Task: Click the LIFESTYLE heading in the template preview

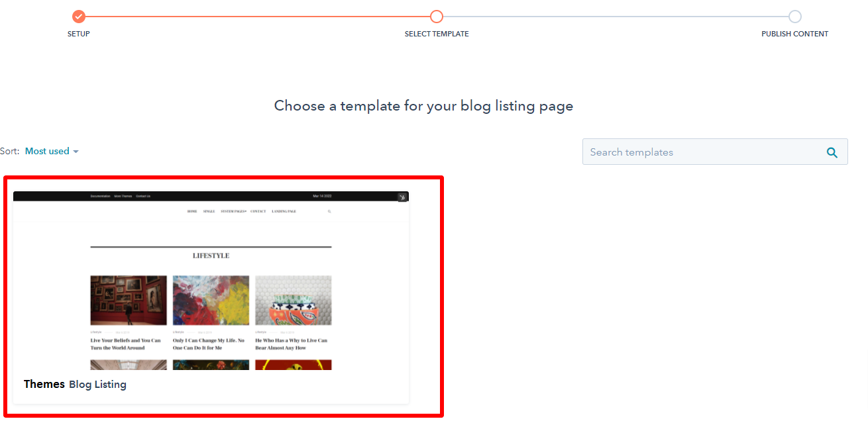Action: (211, 256)
